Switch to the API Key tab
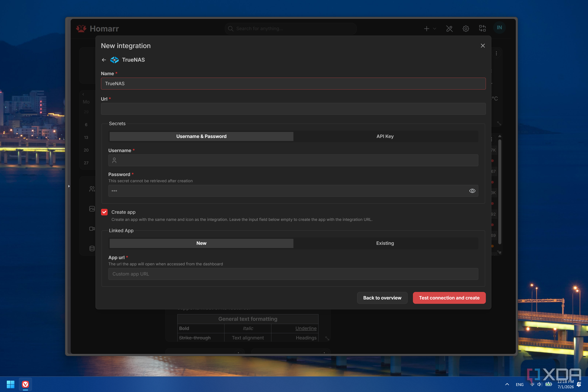The height and width of the screenshot is (392, 588). pos(385,136)
